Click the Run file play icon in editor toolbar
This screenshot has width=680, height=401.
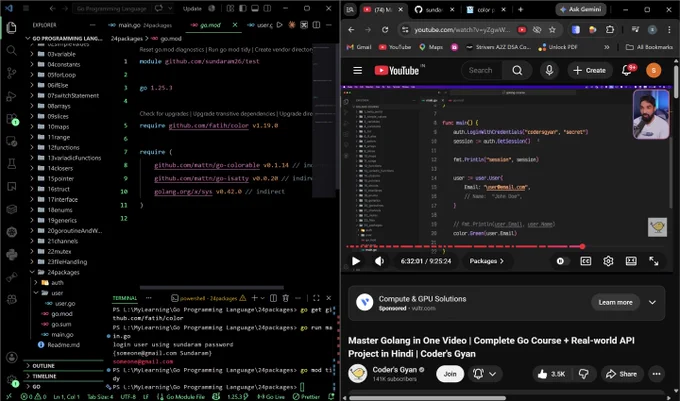coord(280,25)
